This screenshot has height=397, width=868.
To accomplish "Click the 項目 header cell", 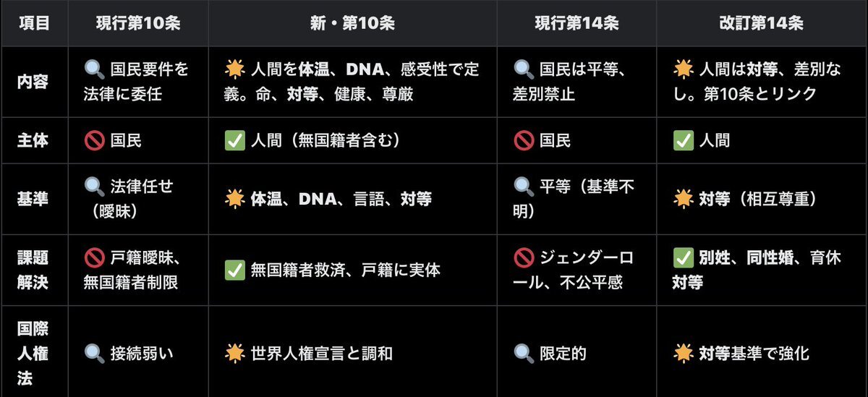I will pyautogui.click(x=34, y=23).
